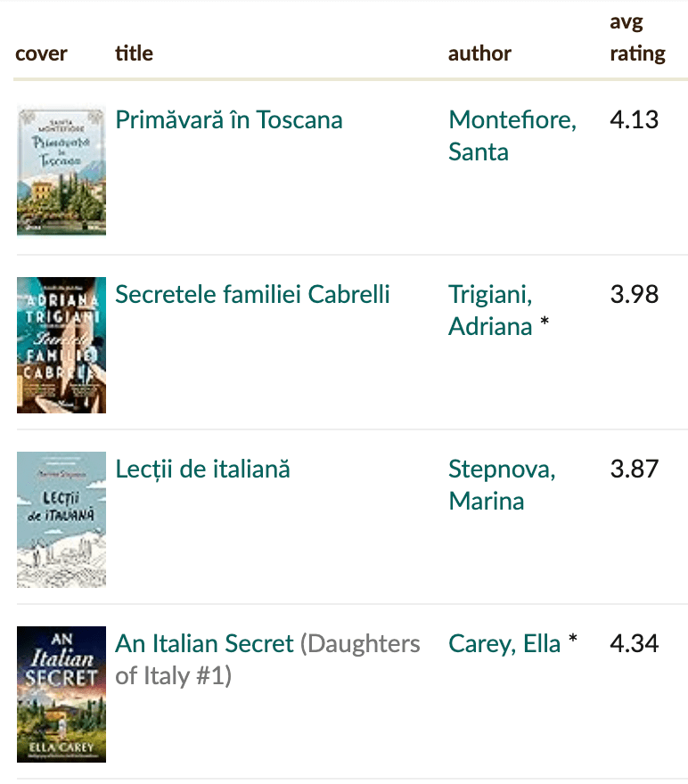The width and height of the screenshot is (688, 784).
Task: Open the Primăvară în Toscana title link
Action: tap(229, 120)
